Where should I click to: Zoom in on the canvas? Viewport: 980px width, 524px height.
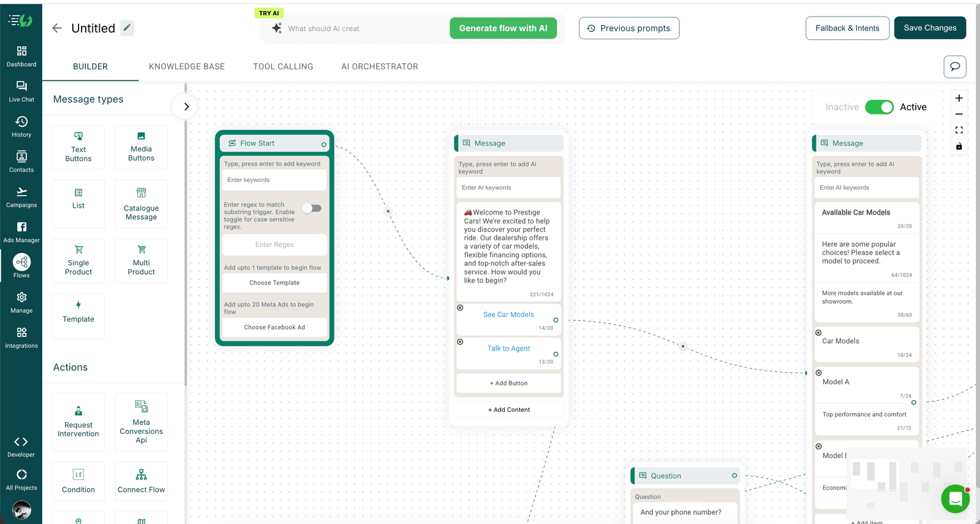[x=959, y=98]
